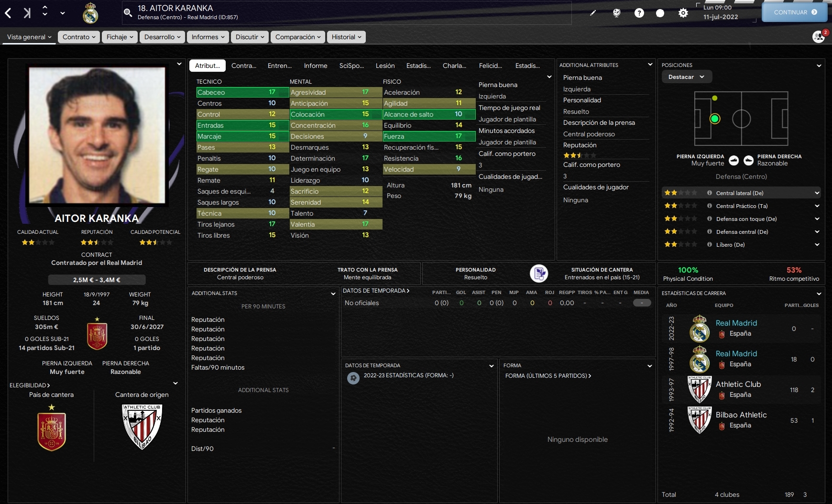
Task: Click the info icon beside Líbero (De)
Action: (710, 245)
